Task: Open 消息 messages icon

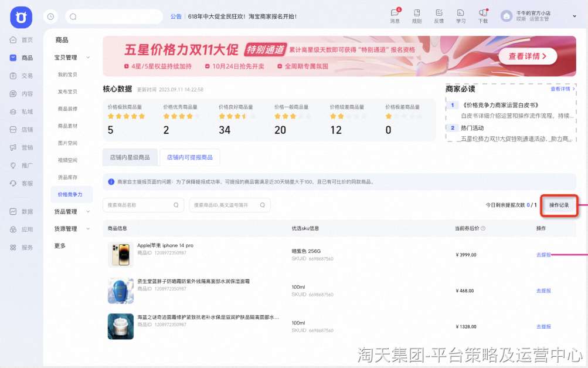Action: point(395,16)
